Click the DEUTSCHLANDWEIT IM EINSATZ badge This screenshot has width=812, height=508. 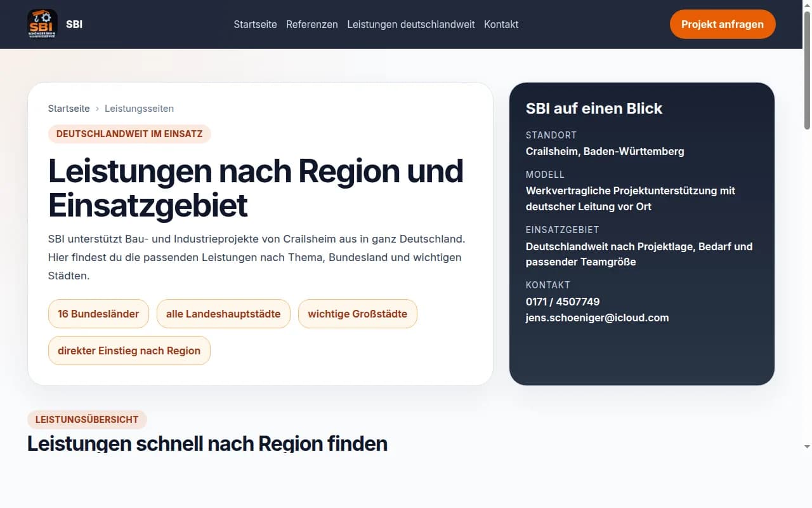129,134
